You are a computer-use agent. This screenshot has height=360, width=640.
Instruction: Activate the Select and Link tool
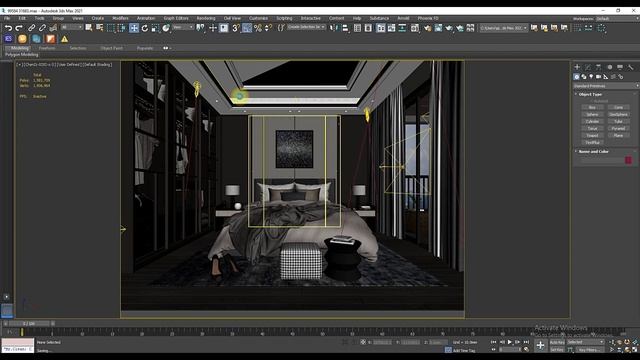[31, 28]
